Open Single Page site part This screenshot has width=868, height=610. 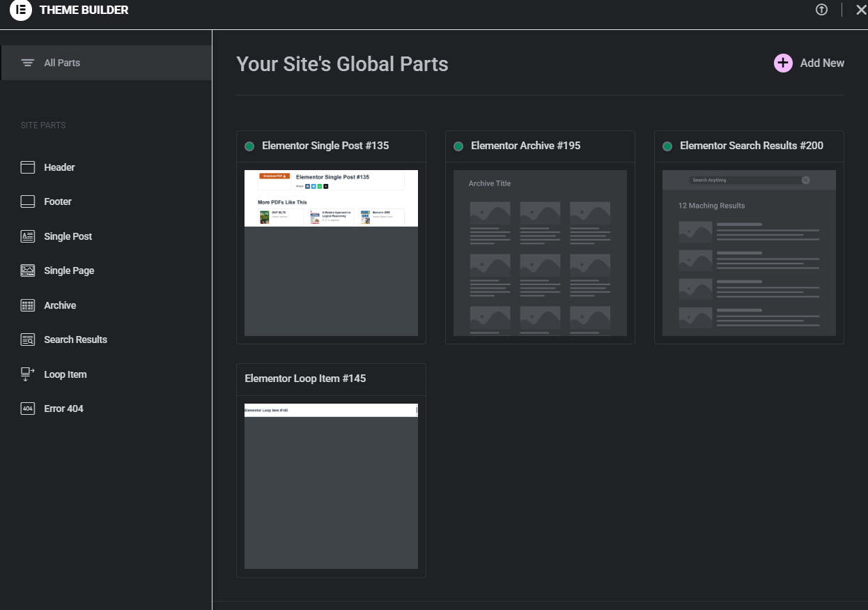coord(69,270)
